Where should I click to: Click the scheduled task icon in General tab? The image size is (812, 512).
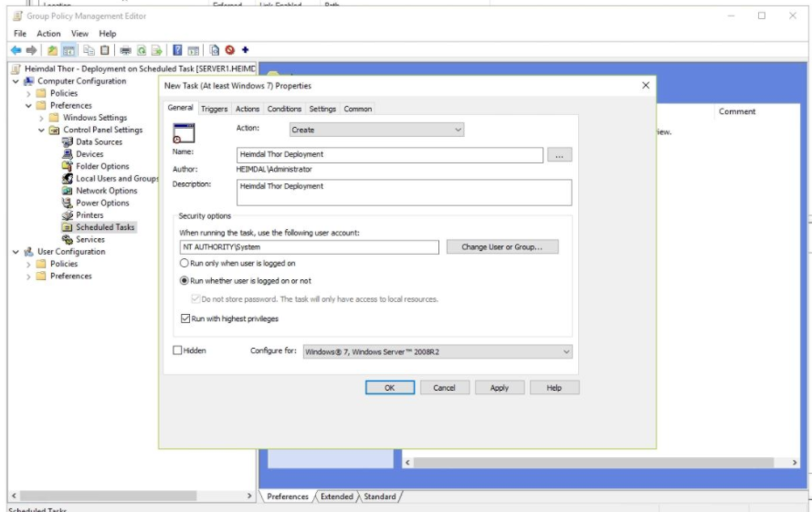tap(184, 133)
